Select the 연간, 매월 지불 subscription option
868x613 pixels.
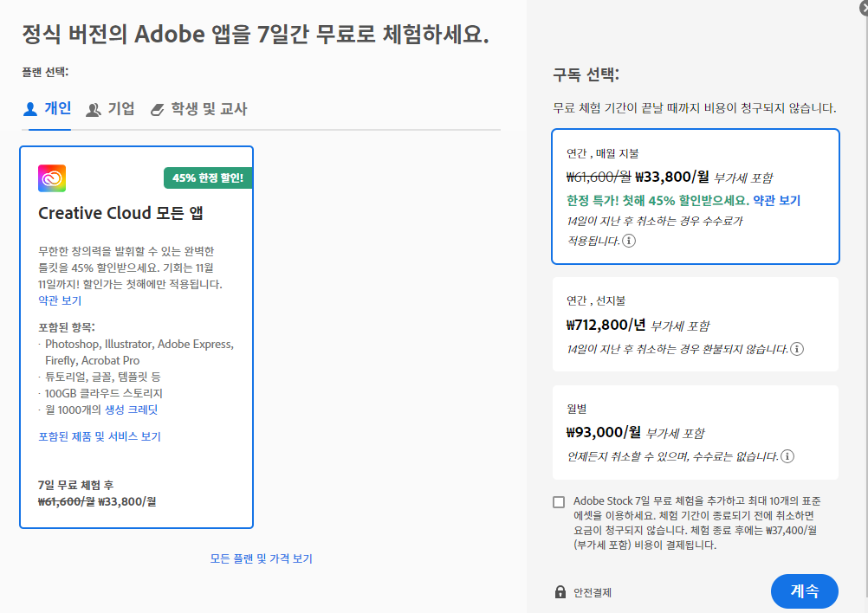click(x=696, y=197)
